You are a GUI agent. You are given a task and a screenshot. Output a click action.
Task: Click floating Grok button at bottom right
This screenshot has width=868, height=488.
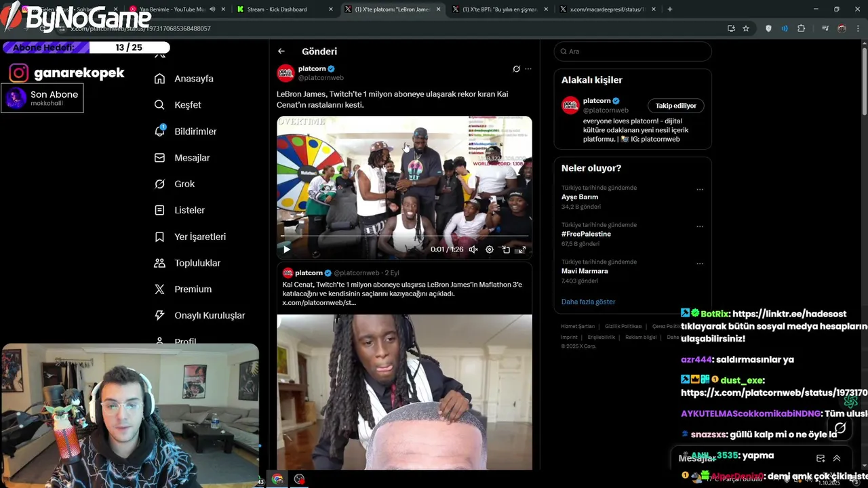[x=840, y=428]
